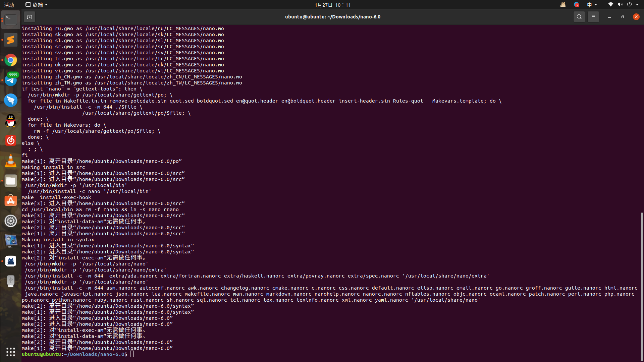Image resolution: width=644 pixels, height=362 pixels.
Task: Click the terminal search icon
Action: coord(579,17)
